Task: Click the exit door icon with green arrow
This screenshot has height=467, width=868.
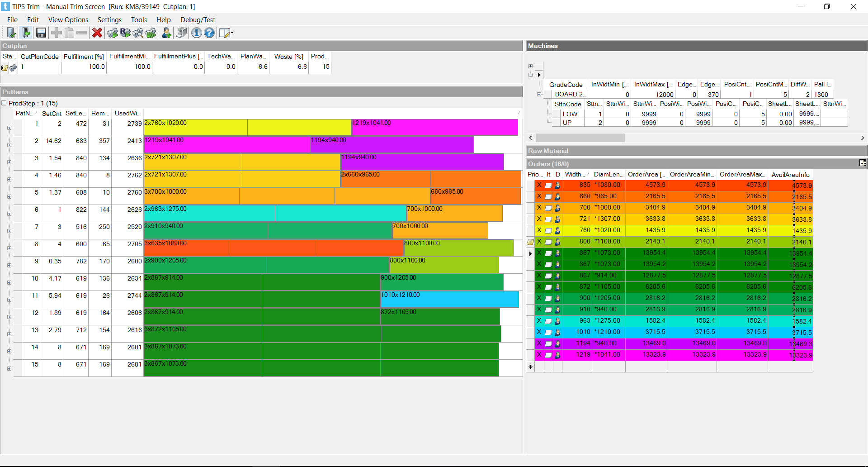Action: coord(26,33)
